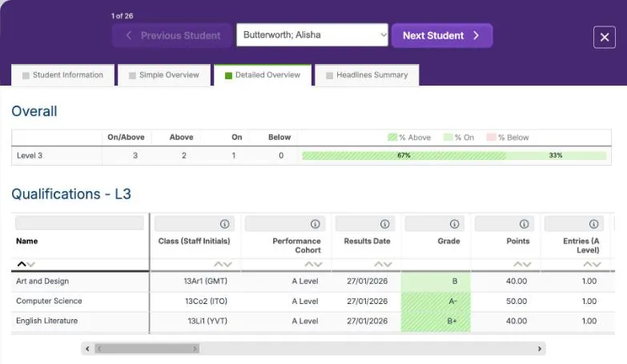The width and height of the screenshot is (627, 364).
Task: Click the info icon above Performance Cohort
Action: click(x=315, y=224)
